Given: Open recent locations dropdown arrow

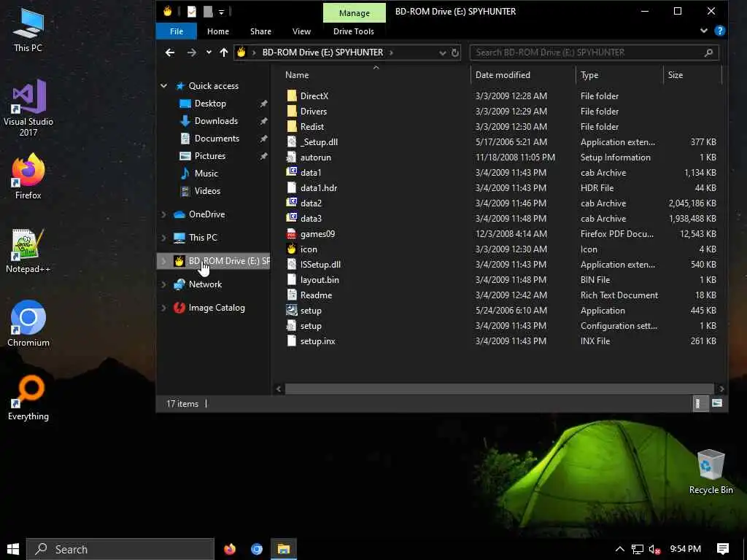Looking at the screenshot, I should [209, 52].
